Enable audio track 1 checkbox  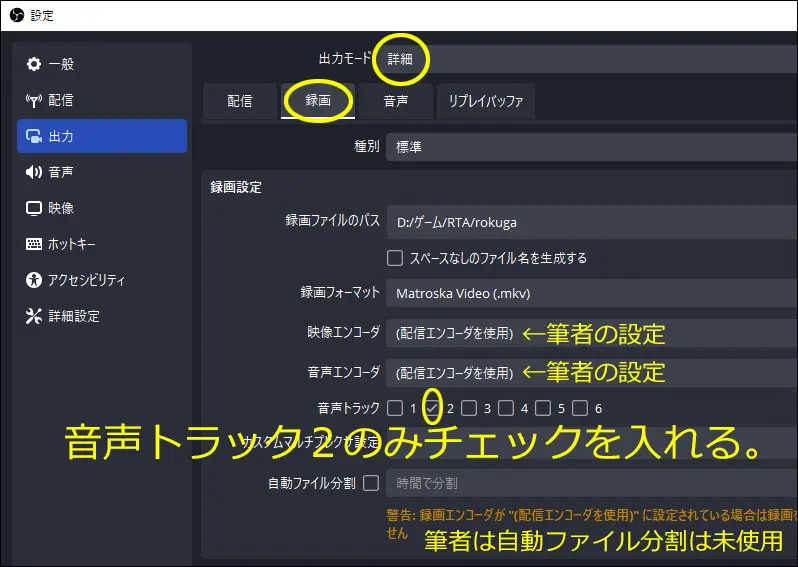coord(395,408)
